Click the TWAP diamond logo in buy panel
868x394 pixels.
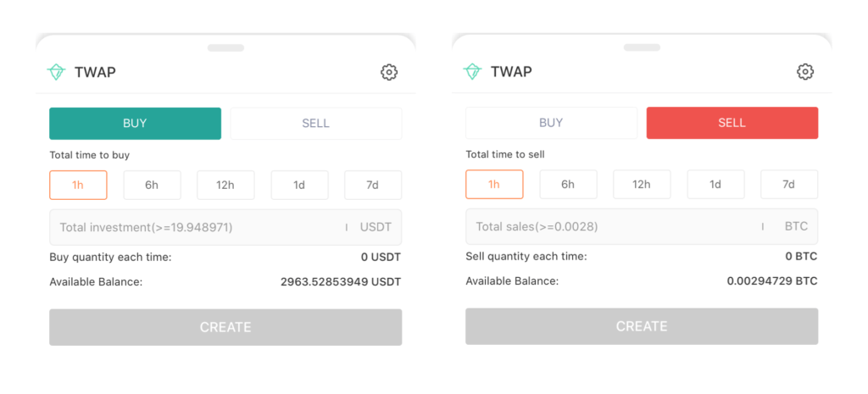56,72
